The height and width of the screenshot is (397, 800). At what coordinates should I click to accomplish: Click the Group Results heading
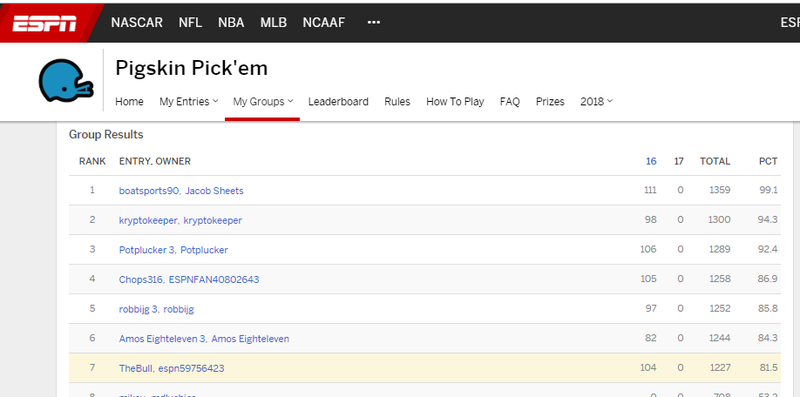coord(106,135)
